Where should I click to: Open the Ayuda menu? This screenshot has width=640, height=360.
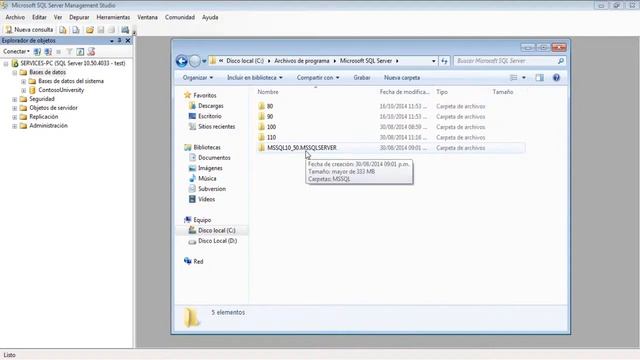click(x=210, y=17)
